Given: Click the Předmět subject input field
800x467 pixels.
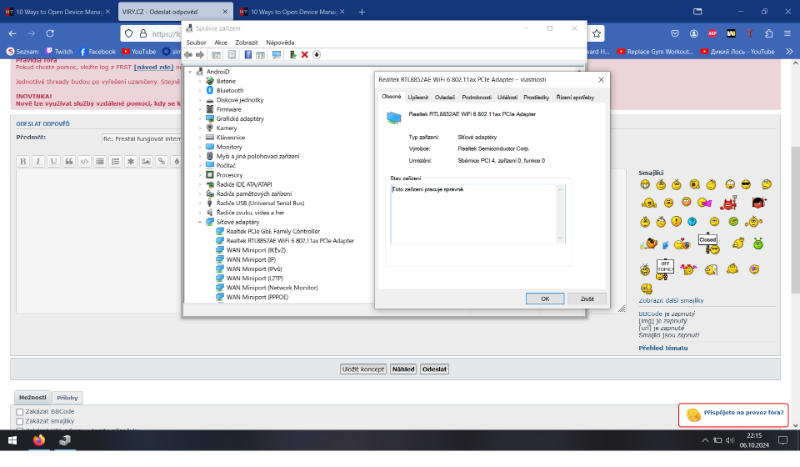Looking at the screenshot, I should (x=141, y=139).
